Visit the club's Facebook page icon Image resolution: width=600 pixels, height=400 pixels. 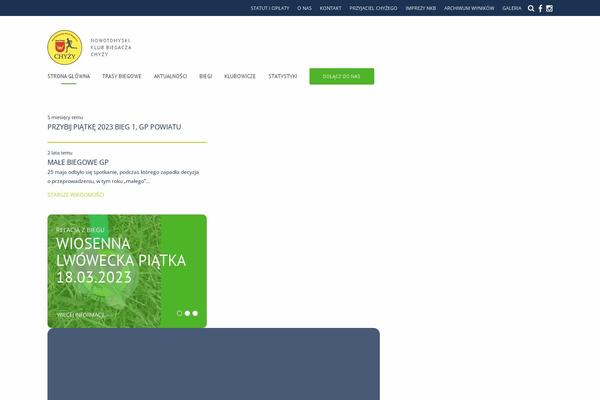540,8
